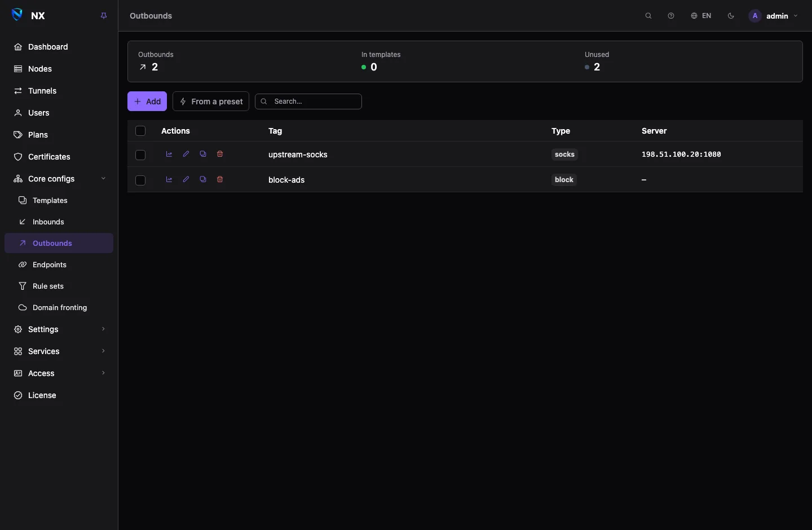Click From a preset button
The width and height of the screenshot is (812, 530).
[211, 101]
